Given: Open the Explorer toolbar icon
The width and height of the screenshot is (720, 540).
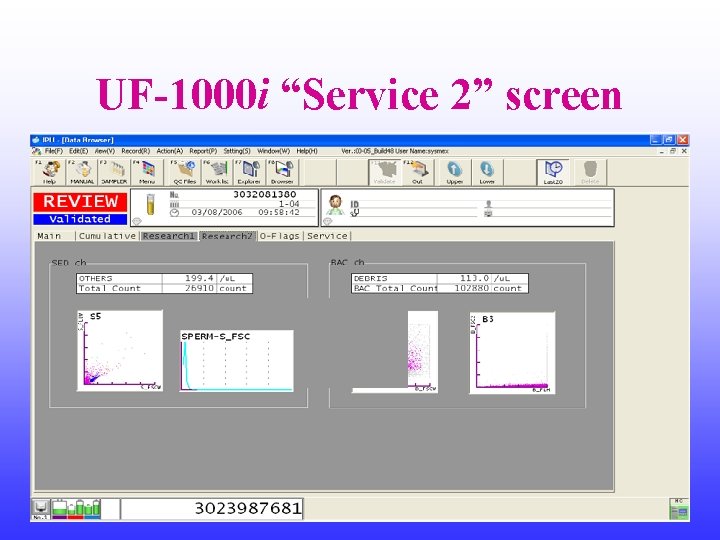Looking at the screenshot, I should click(x=249, y=172).
